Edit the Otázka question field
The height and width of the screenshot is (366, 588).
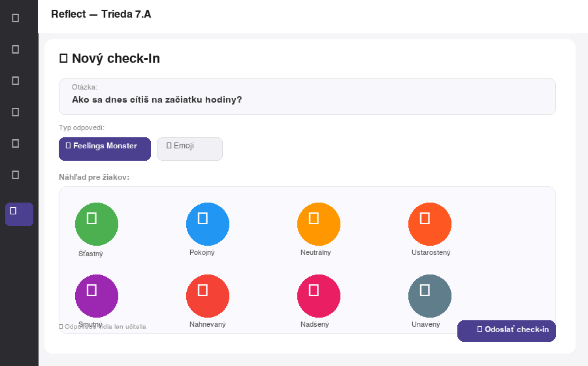point(307,99)
